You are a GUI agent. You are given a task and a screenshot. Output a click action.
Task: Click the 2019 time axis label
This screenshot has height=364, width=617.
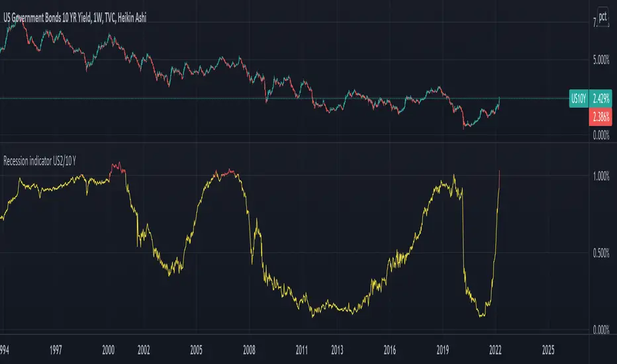tap(443, 350)
